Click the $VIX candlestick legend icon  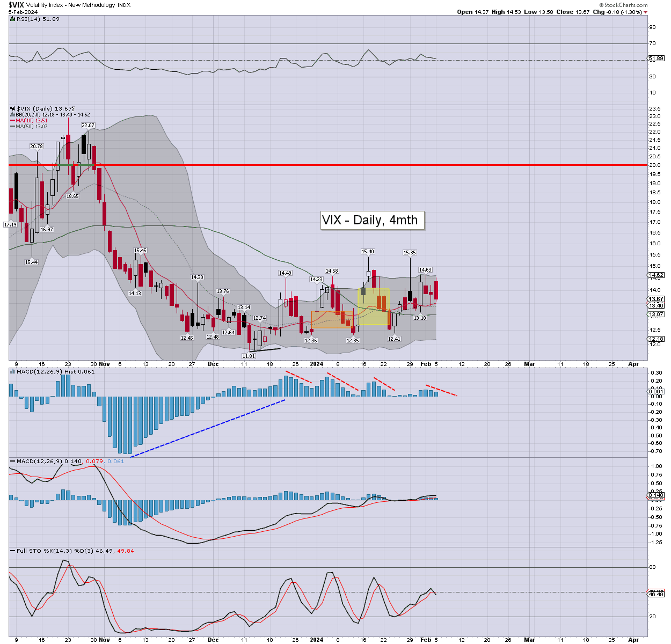point(13,108)
